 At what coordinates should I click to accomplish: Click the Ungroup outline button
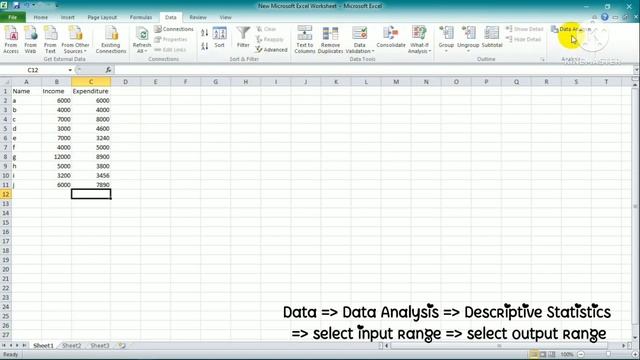[468, 39]
